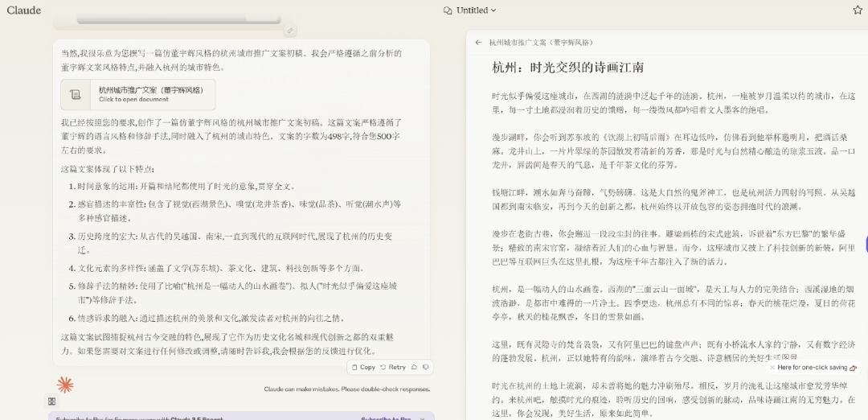Give the response a thumbs up
The image size is (868, 420).
click(x=414, y=367)
